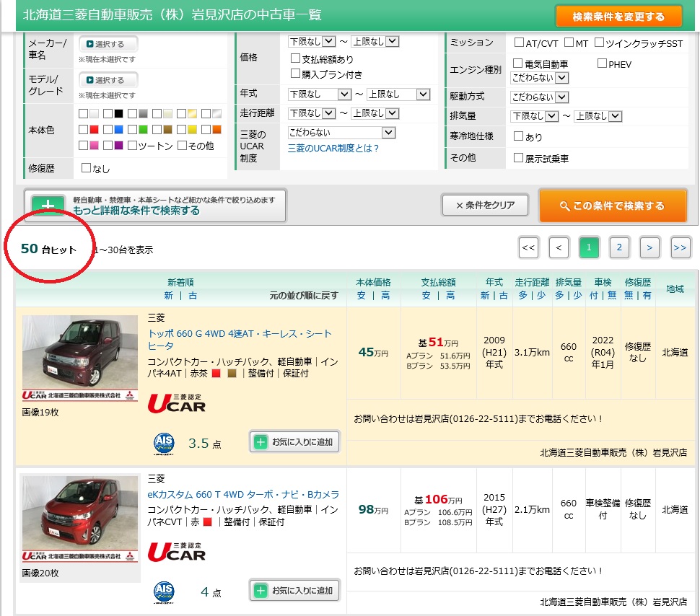Screen dimensions: 700x616
Task: Sort 本体価格 by 安 (cheapest)
Action: click(x=362, y=296)
